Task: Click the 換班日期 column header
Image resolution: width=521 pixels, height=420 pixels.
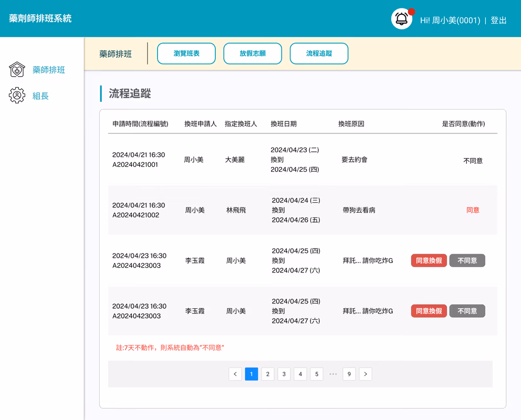Action: tap(284, 124)
